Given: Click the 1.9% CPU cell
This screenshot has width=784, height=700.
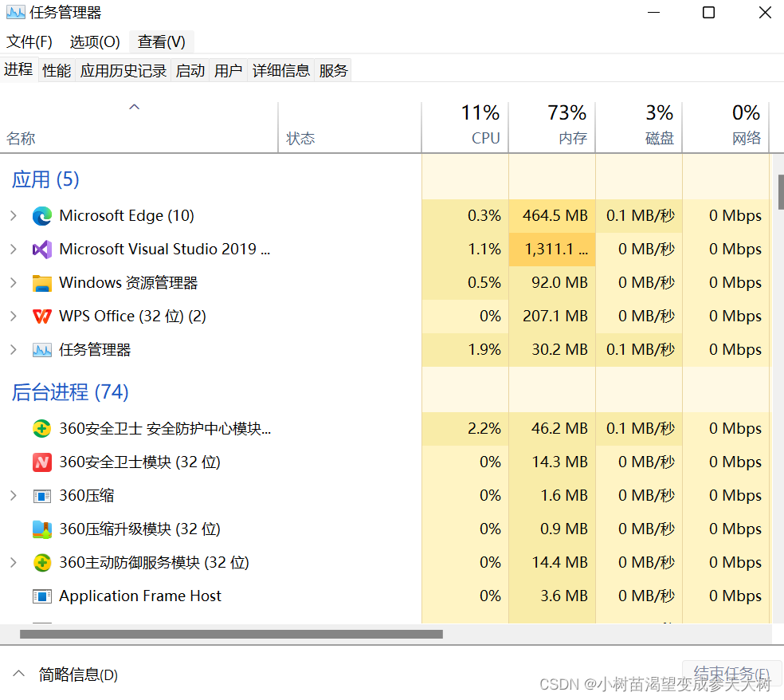Looking at the screenshot, I should click(465, 350).
